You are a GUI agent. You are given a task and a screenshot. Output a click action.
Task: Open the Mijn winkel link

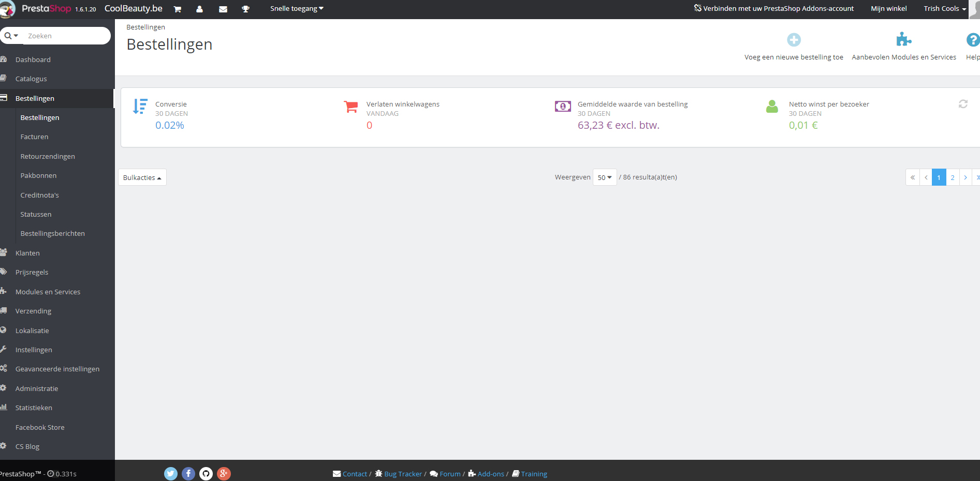889,9
